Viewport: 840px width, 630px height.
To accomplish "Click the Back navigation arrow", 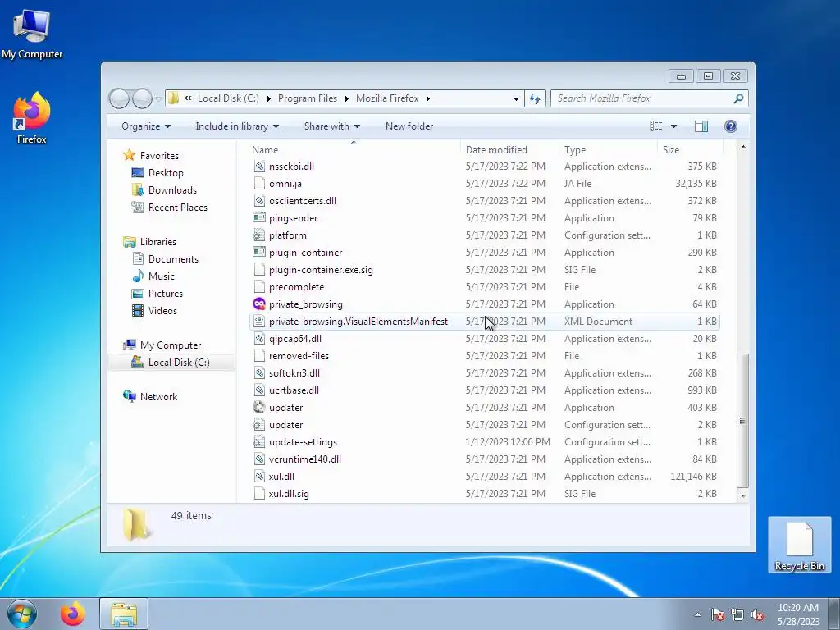I will [119, 98].
